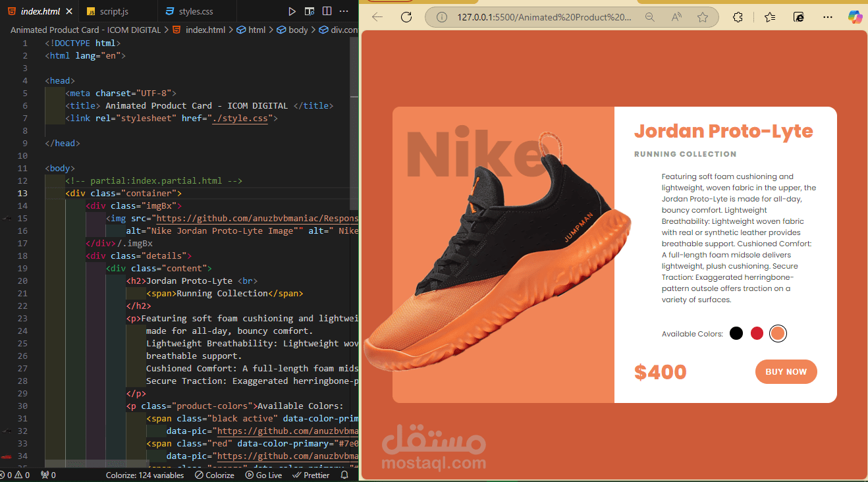This screenshot has width=868, height=482.
Task: Open the index.html breadcrumb
Action: point(199,30)
